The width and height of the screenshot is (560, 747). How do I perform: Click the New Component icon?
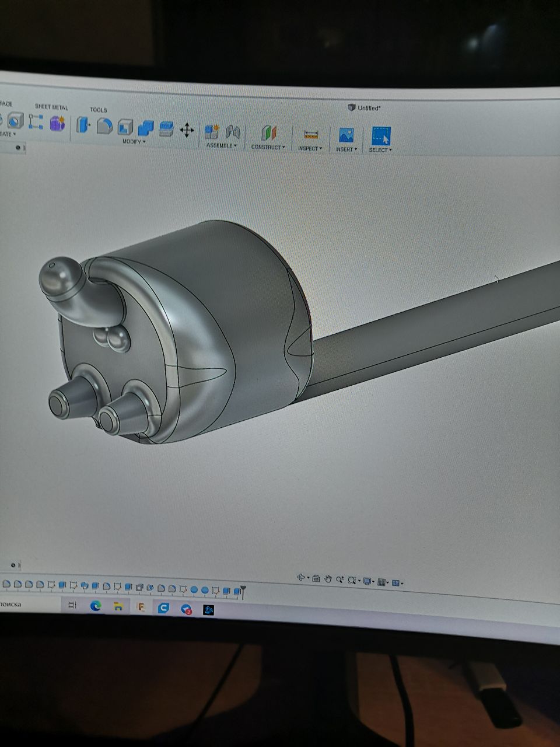212,131
